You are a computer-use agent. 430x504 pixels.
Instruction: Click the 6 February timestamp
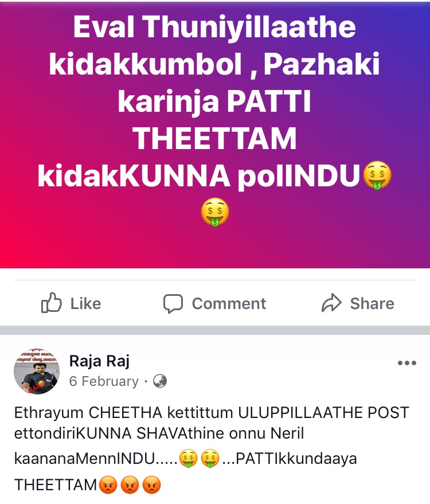click(104, 381)
